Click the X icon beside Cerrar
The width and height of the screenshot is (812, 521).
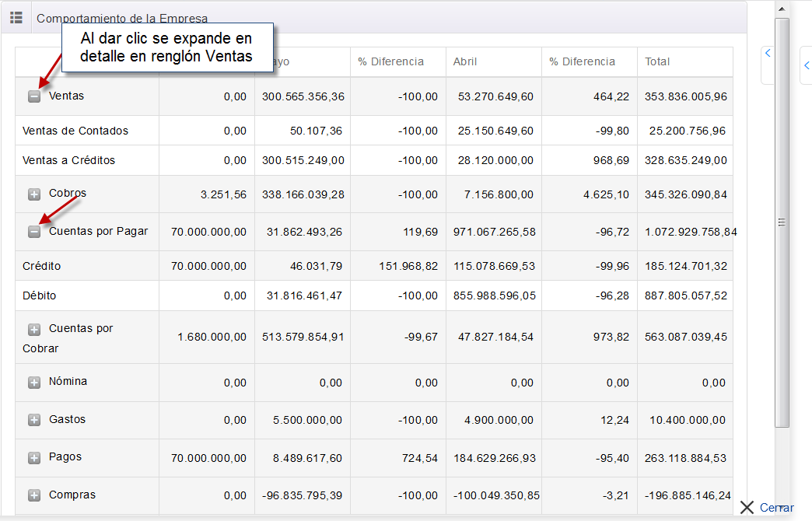click(x=747, y=508)
